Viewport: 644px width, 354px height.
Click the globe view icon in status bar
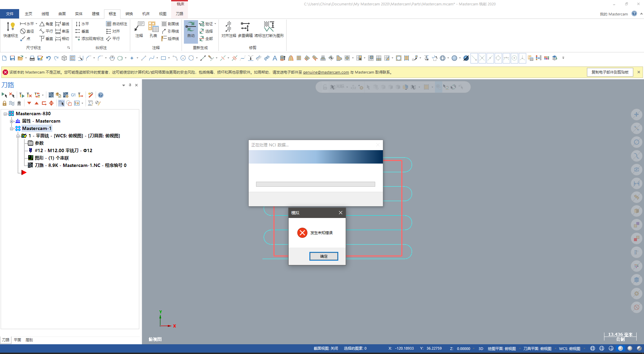click(x=593, y=349)
